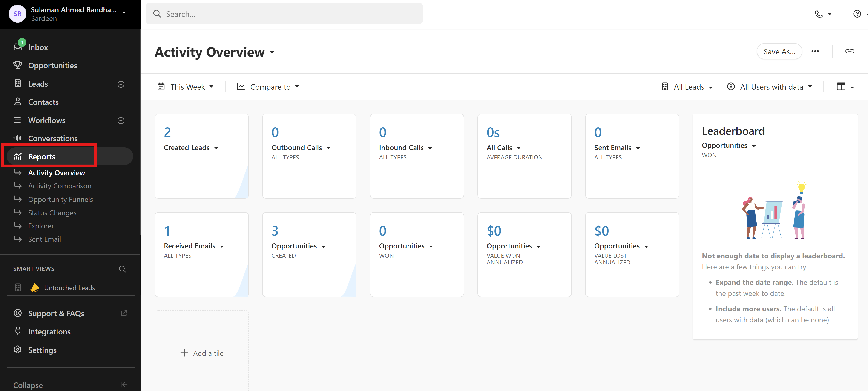Go to Opportunity Funnels report
This screenshot has width=868, height=391.
tap(60, 199)
